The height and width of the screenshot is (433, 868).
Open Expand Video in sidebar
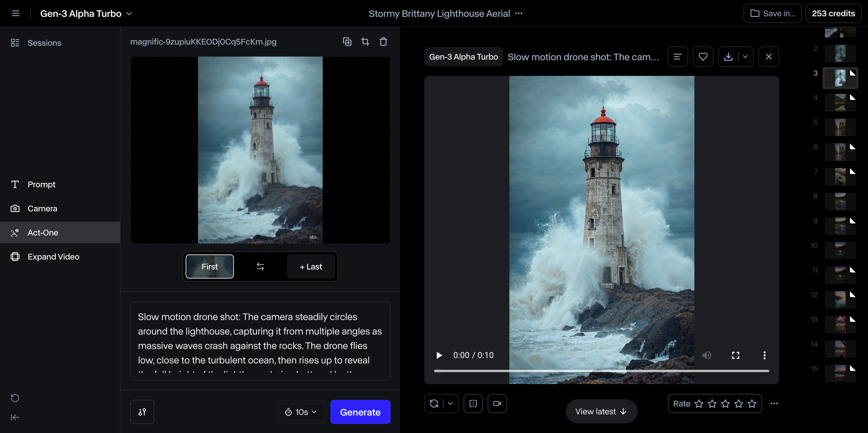(x=53, y=257)
